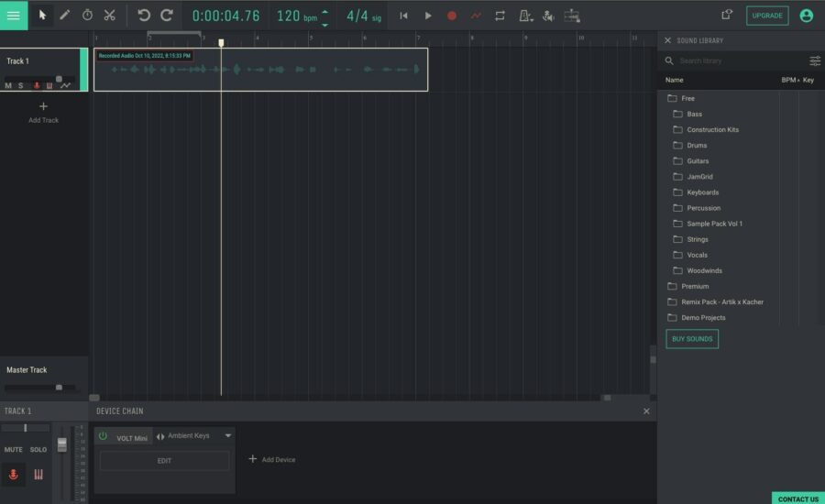Click the SOLO button in the Track 1 panel
Image resolution: width=825 pixels, height=504 pixels.
(x=38, y=449)
